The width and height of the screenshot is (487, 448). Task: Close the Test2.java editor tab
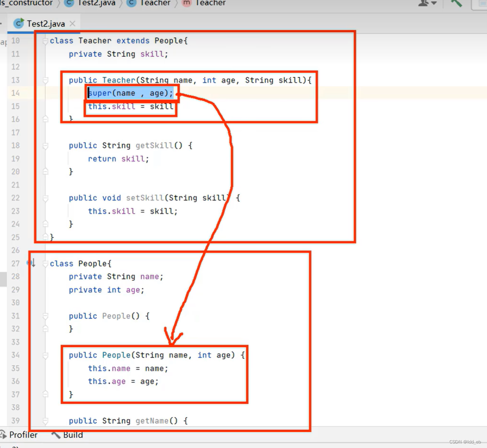click(x=72, y=24)
